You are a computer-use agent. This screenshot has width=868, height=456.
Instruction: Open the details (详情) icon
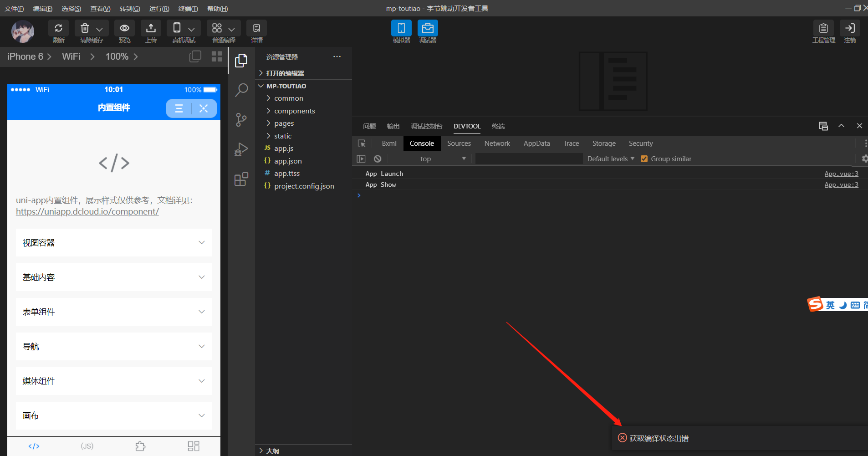256,29
